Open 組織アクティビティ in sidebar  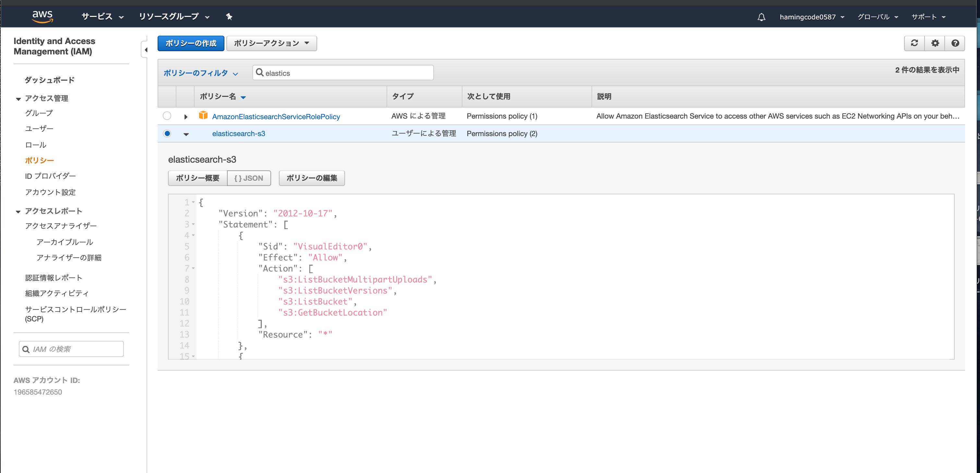(x=57, y=293)
